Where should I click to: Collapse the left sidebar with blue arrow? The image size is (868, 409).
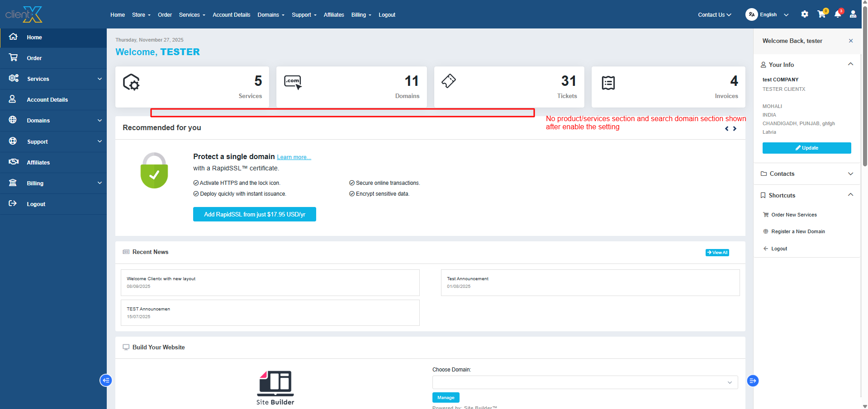[x=106, y=380]
